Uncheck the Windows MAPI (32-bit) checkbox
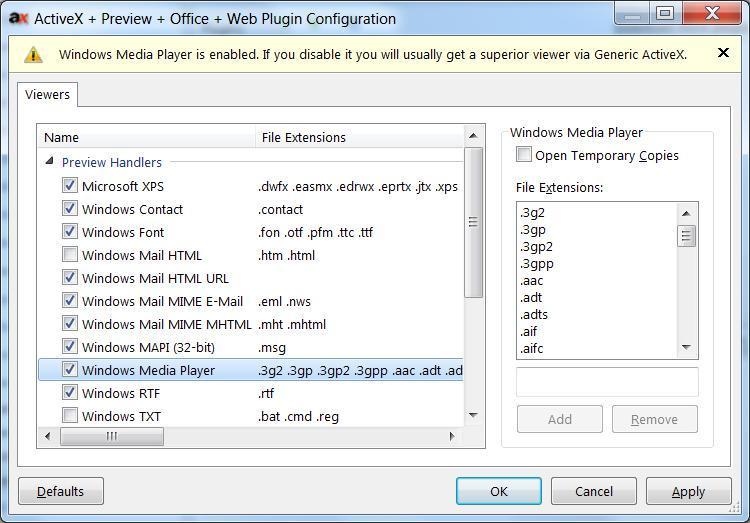 pyautogui.click(x=70, y=346)
